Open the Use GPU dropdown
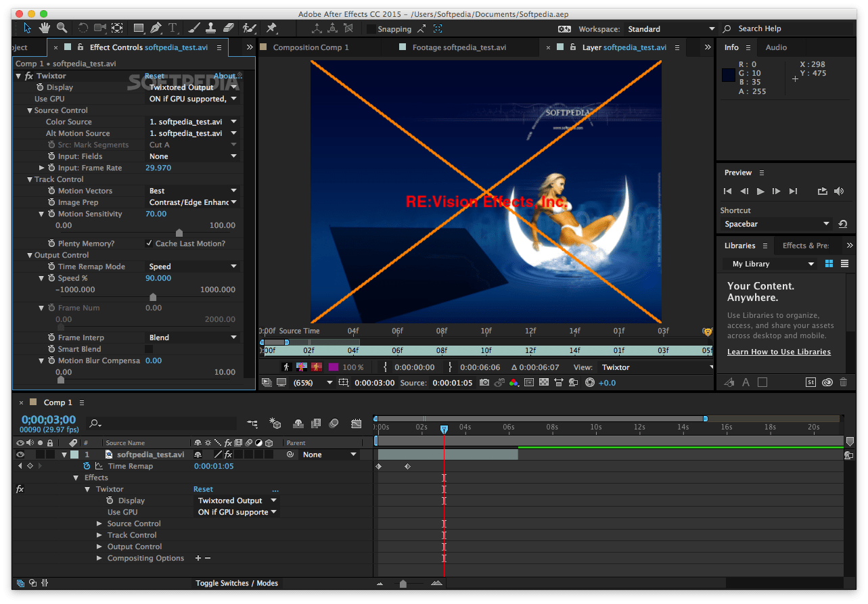The image size is (868, 604). 193,99
